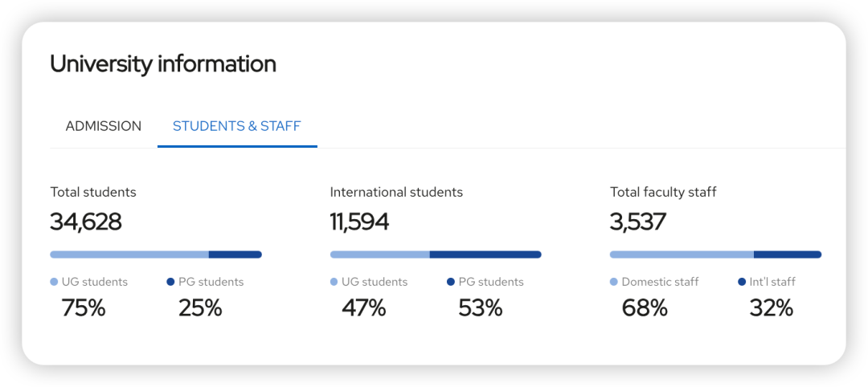Click the Total faculty staff label

(x=663, y=192)
